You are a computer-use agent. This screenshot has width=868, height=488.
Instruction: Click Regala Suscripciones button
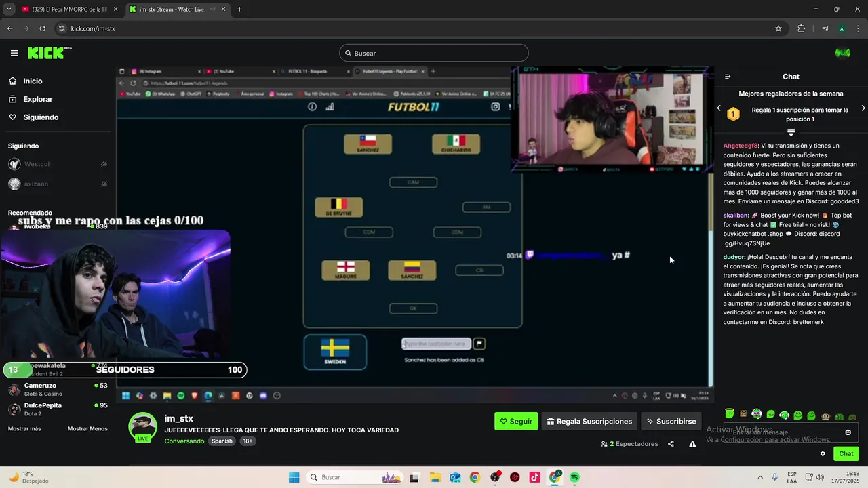[589, 421]
